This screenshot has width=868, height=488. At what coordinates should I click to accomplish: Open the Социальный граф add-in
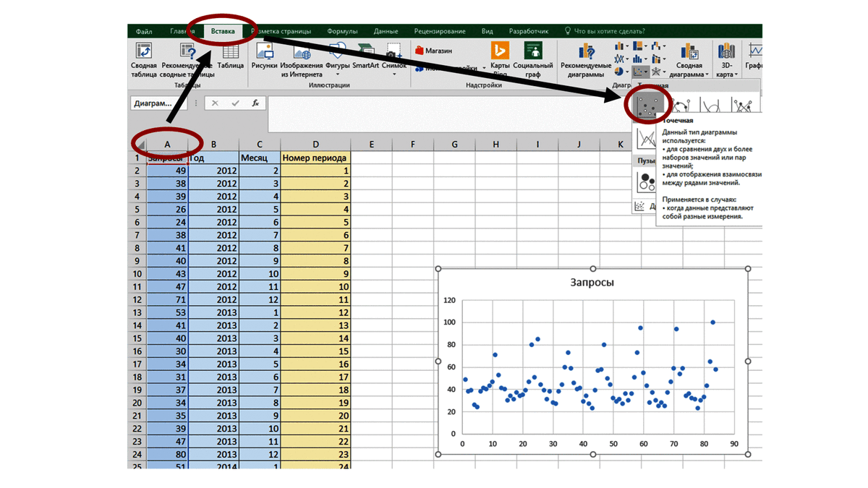click(x=533, y=60)
